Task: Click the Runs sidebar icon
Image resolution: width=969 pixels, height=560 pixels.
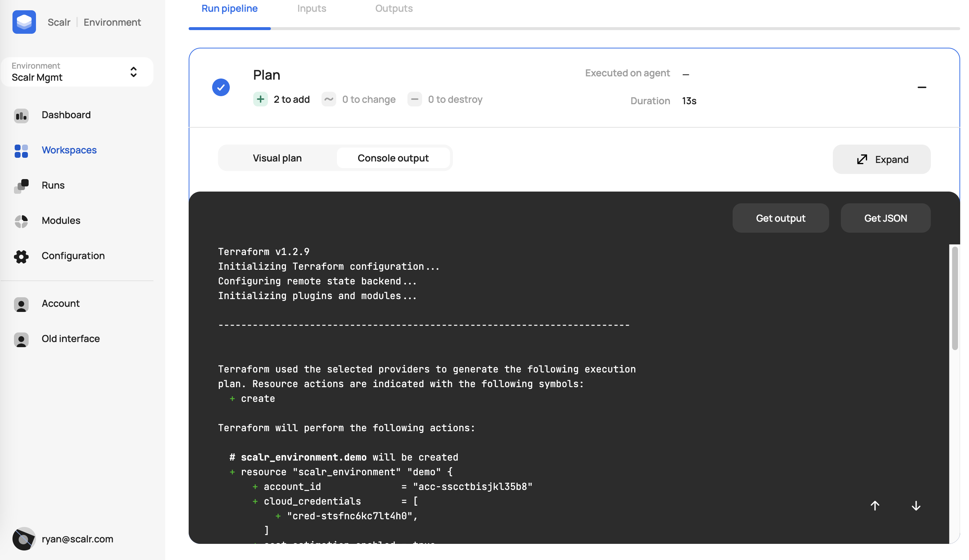Action: (x=21, y=186)
